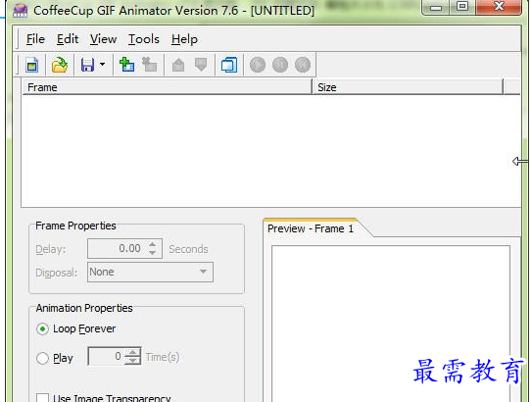Screen dimensions: 532x402
Task: Click the Frame column header
Action: [x=167, y=87]
